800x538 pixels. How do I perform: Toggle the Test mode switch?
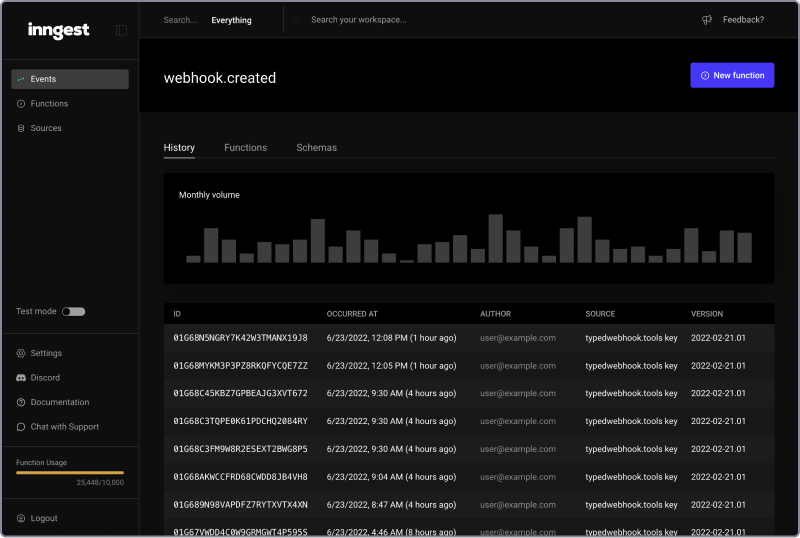(x=73, y=311)
